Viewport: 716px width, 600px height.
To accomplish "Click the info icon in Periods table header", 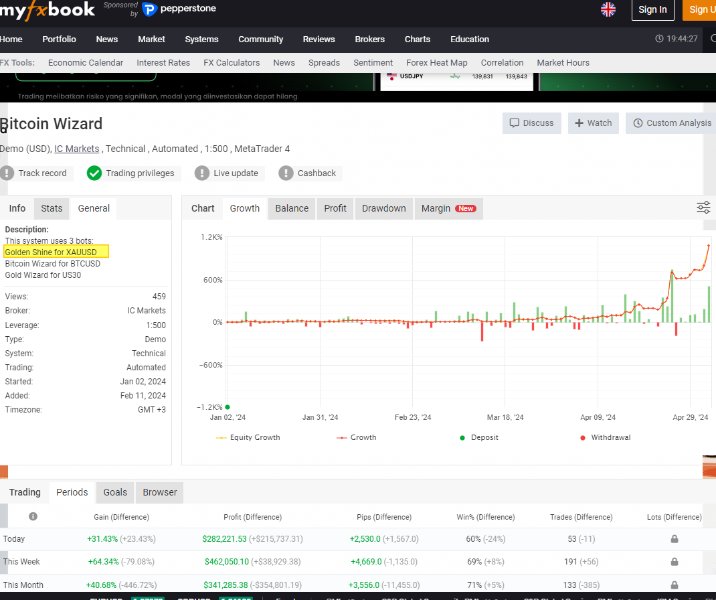I will [33, 517].
